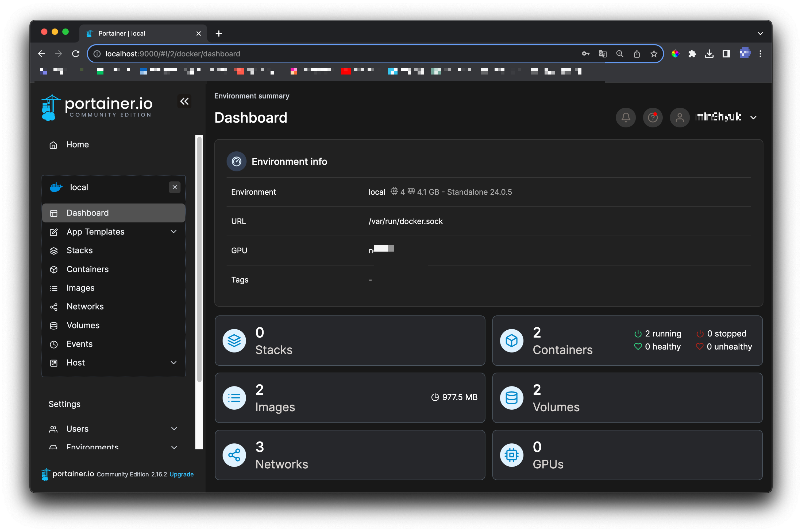Collapse sidebar with double-chevron icon

pyautogui.click(x=184, y=101)
